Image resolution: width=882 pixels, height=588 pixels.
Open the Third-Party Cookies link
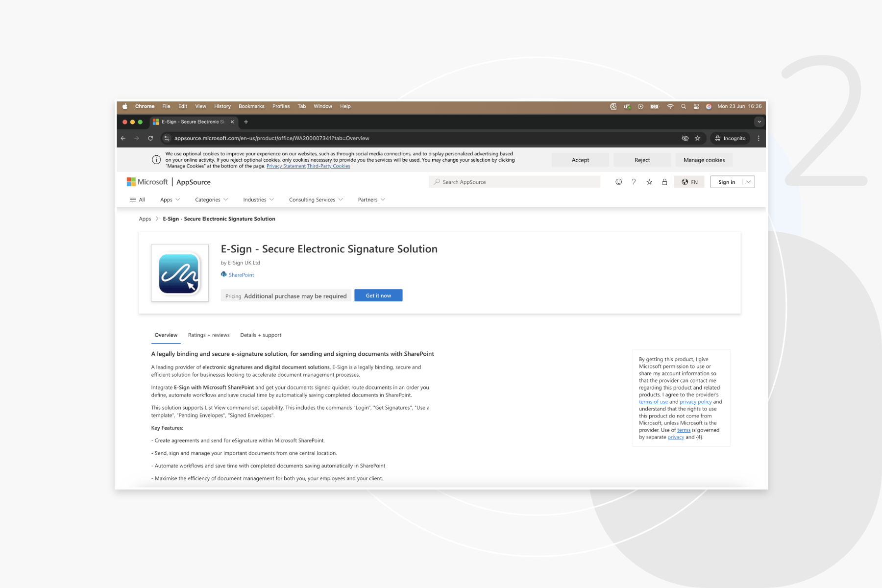click(328, 166)
